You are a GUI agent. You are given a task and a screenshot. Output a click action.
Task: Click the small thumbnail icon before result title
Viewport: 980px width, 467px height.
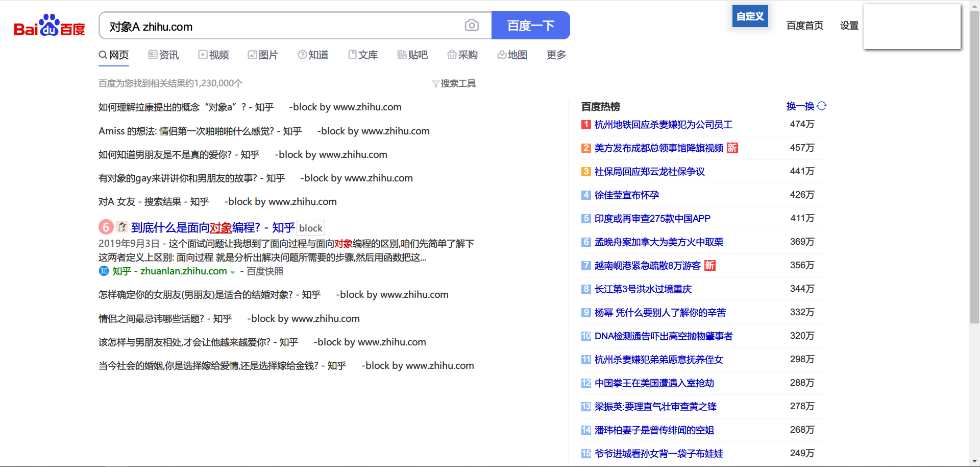click(x=122, y=227)
